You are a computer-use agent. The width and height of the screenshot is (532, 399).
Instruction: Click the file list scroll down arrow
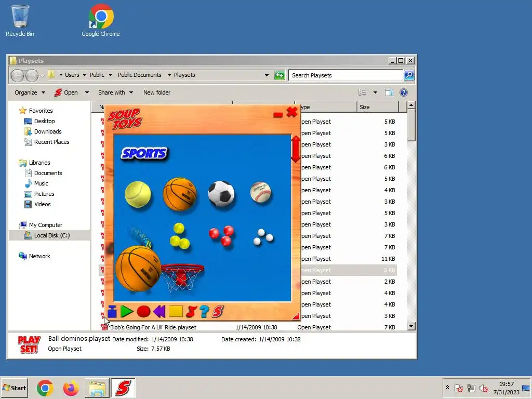411,326
